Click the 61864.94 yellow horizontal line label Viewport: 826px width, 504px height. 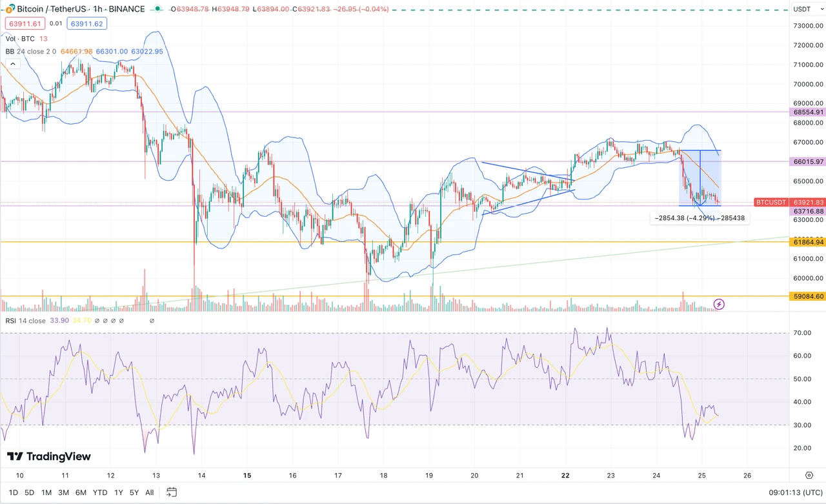coord(807,242)
